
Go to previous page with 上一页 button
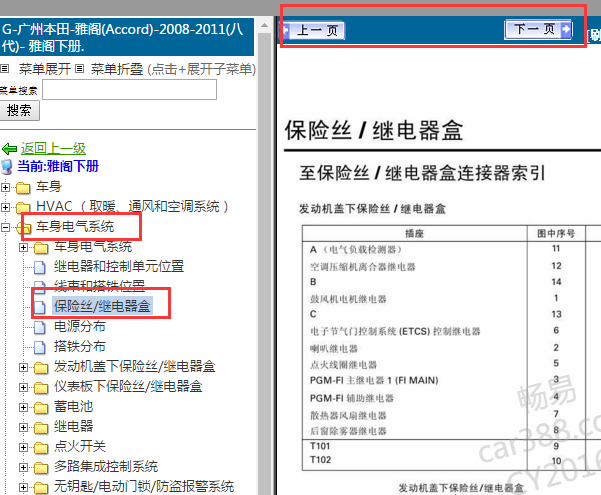(314, 30)
